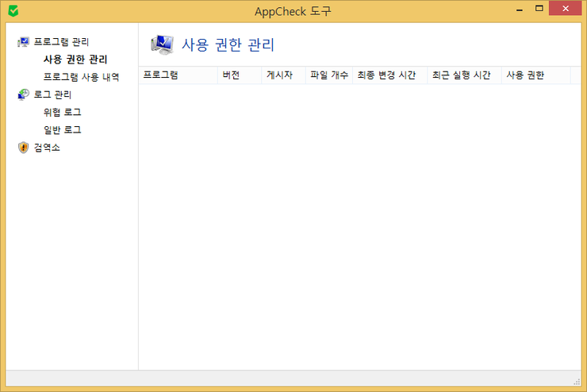The image size is (587, 392).
Task: Sort by 최근 실행 시간 column header
Action: 465,75
